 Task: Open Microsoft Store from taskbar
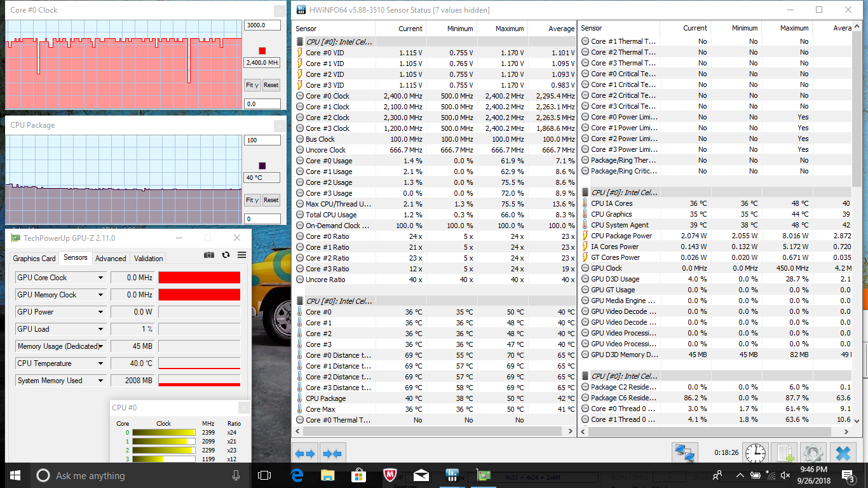359,475
